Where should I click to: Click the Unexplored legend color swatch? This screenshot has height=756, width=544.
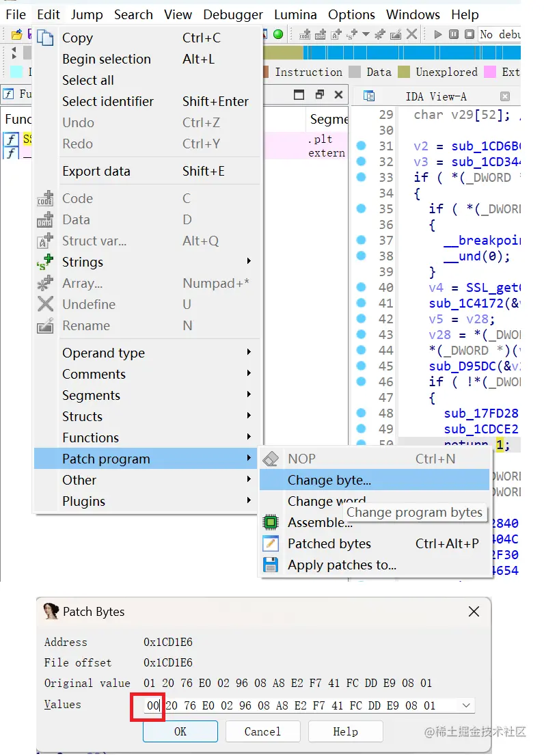404,72
